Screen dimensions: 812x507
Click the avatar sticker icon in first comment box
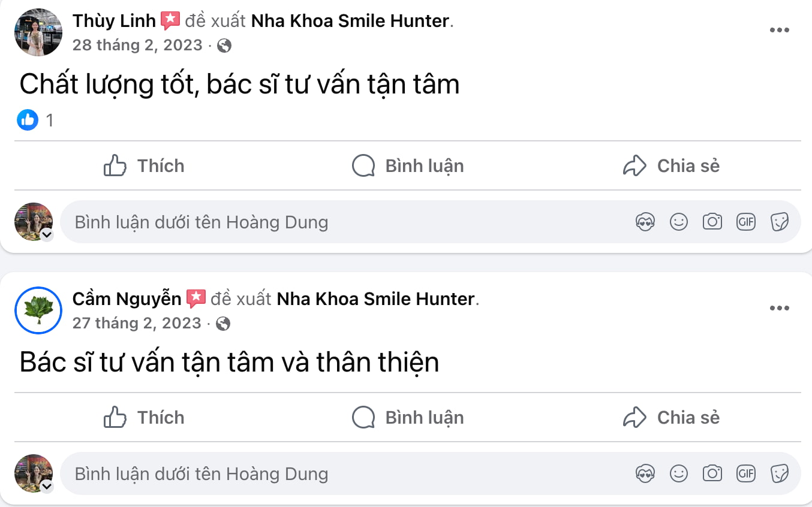[x=645, y=222]
